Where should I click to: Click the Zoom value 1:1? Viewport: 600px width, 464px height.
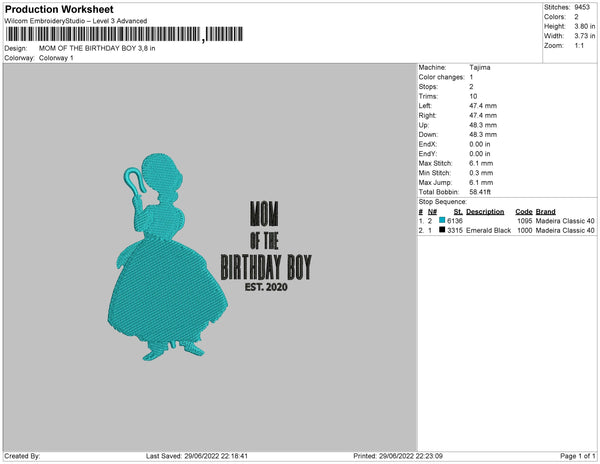579,46
